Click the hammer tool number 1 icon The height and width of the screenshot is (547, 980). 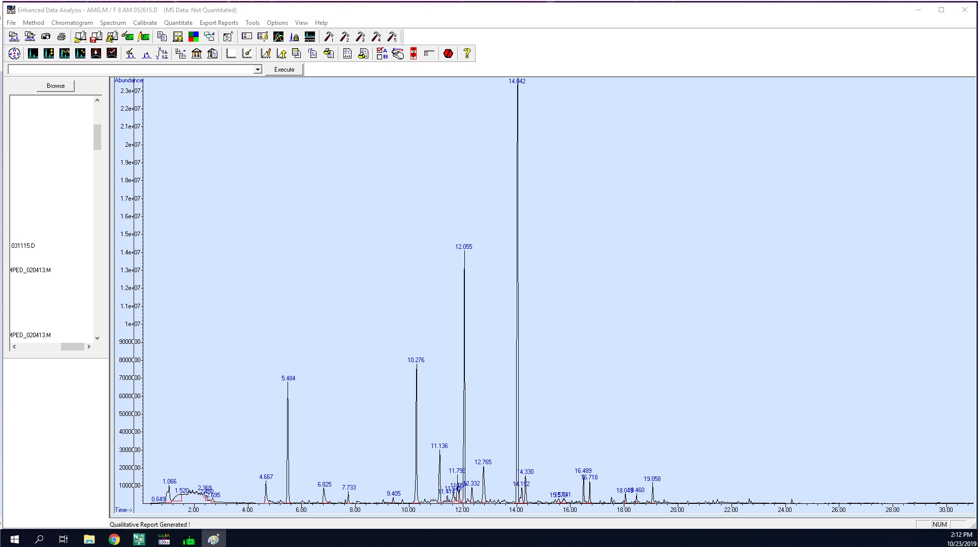point(329,37)
